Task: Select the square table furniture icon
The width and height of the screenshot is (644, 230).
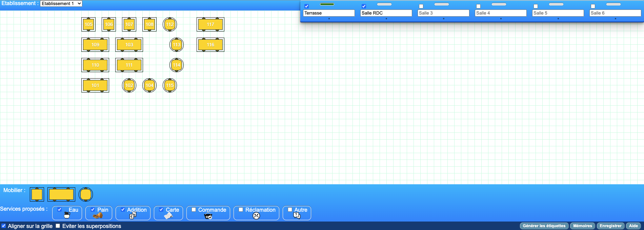Action: point(37,194)
